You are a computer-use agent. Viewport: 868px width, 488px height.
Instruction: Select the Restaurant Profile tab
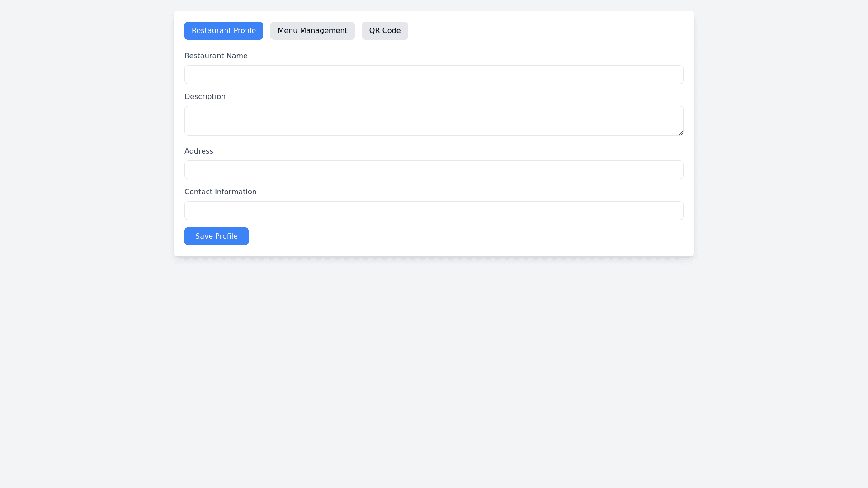[223, 31]
